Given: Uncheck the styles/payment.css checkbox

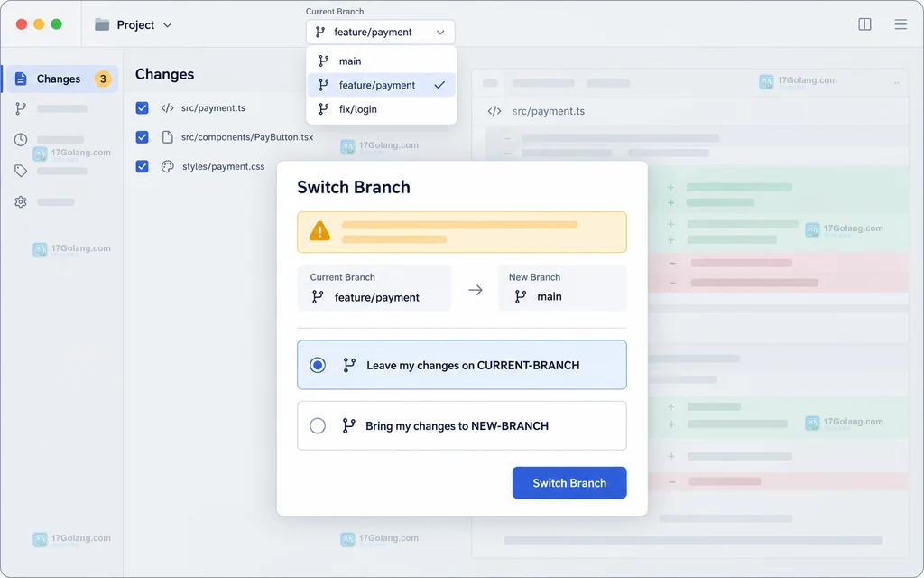Looking at the screenshot, I should 142,166.
